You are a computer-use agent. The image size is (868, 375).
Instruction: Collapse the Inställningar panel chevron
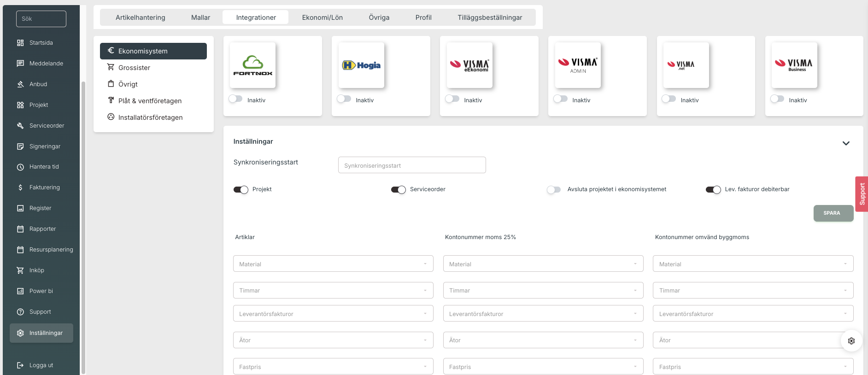[x=846, y=143]
